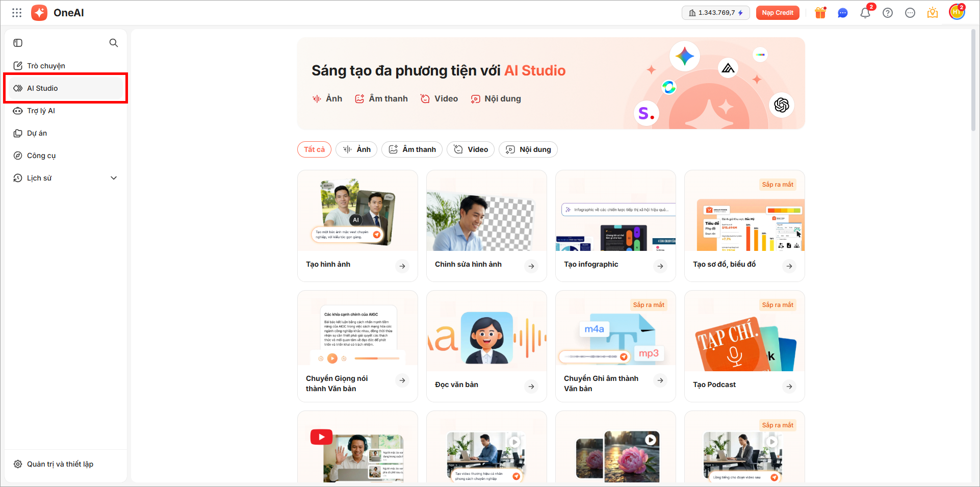
Task: Select the Nội dung filter tab
Action: (x=528, y=149)
